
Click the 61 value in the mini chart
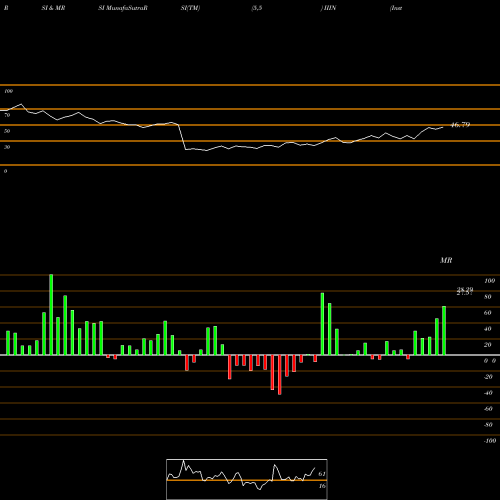point(322,474)
